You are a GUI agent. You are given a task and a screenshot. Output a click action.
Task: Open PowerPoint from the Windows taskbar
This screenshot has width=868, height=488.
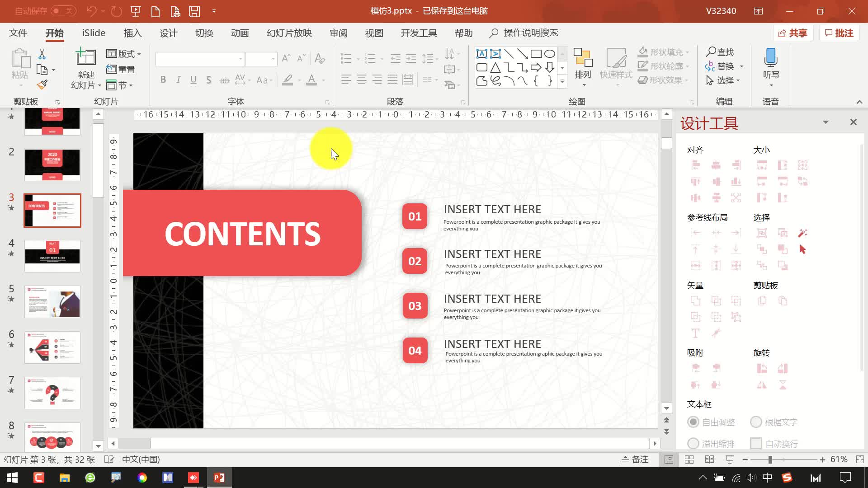219,478
